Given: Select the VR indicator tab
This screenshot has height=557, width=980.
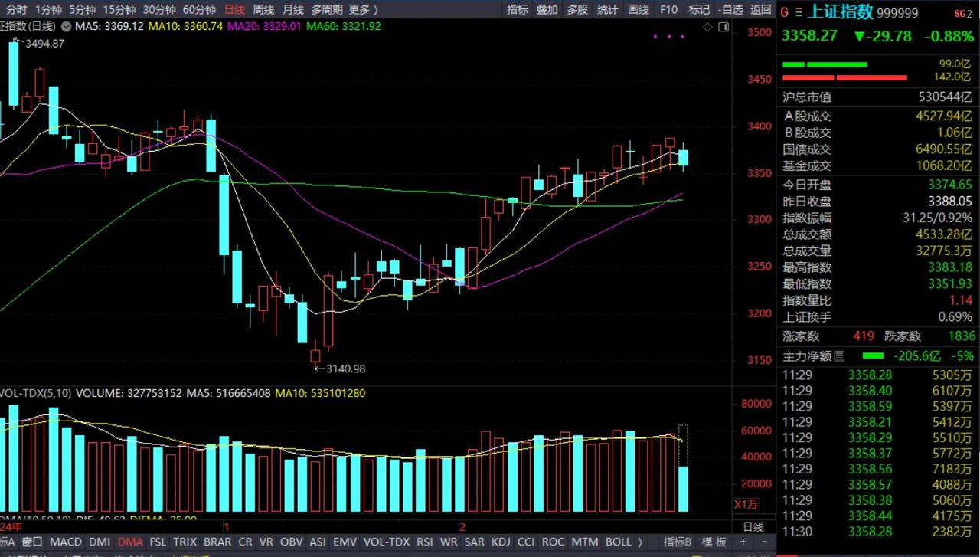Looking at the screenshot, I should coord(266,542).
